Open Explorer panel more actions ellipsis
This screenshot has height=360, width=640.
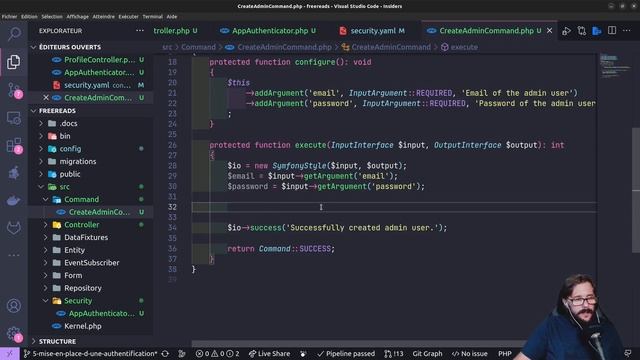point(140,31)
